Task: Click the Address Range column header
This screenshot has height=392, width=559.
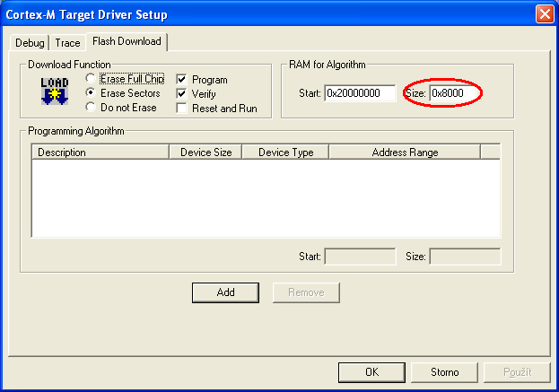Action: point(405,152)
